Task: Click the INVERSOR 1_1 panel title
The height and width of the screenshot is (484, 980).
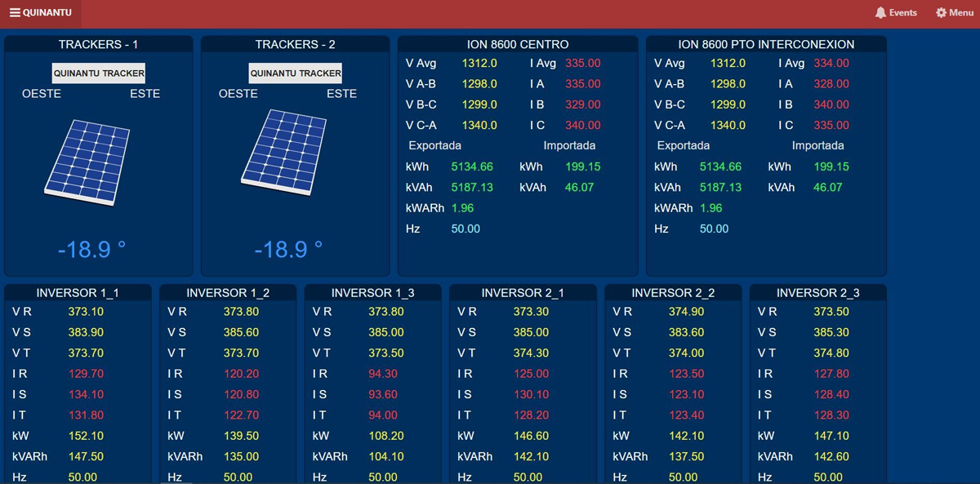Action: click(78, 292)
